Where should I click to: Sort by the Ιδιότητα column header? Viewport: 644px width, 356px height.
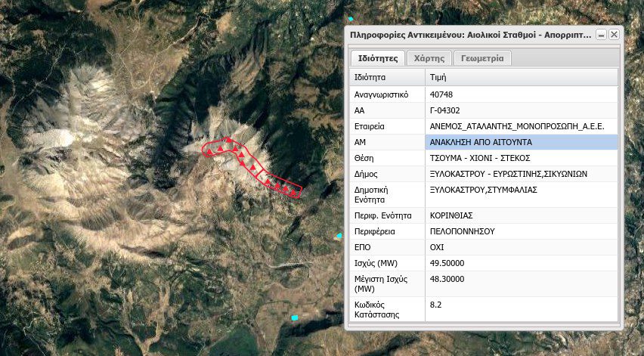click(x=387, y=77)
